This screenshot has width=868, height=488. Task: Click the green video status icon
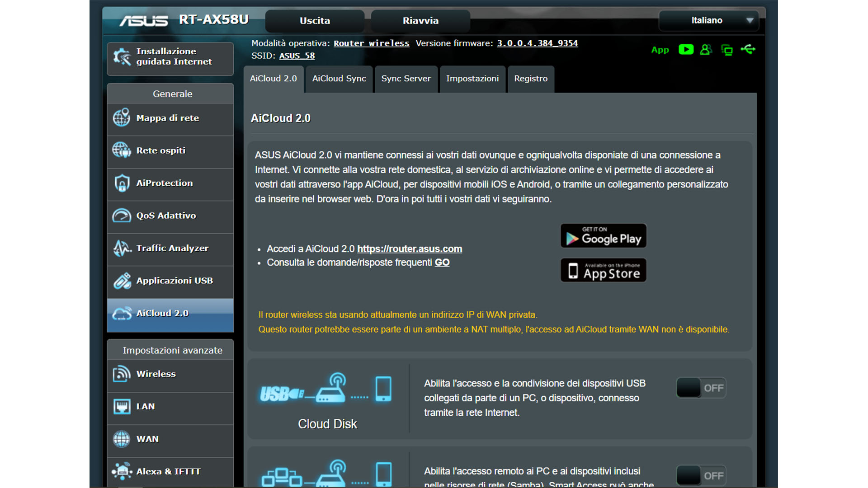(686, 50)
